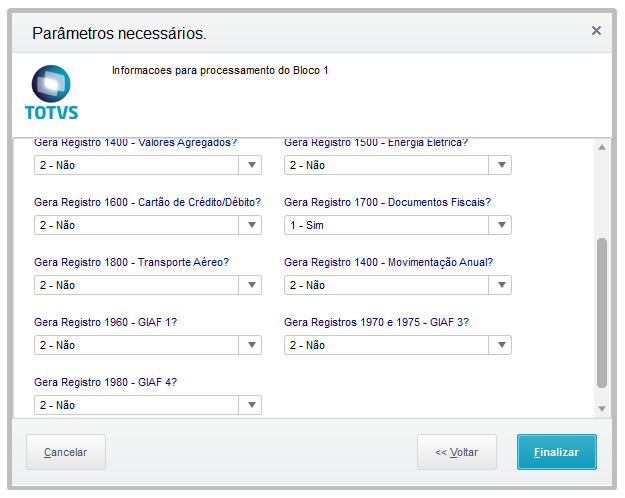
Task: Click the scrollbar down arrow
Action: tap(601, 408)
